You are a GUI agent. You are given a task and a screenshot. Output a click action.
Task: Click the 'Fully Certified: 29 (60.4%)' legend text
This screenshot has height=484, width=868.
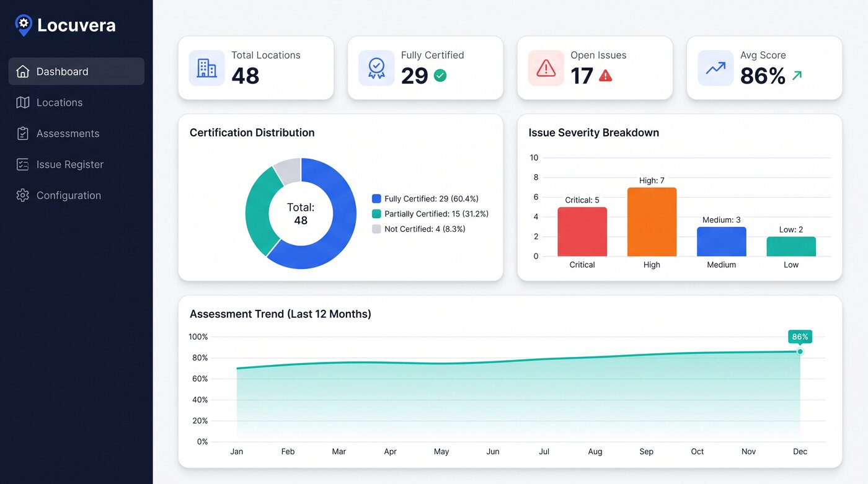432,199
